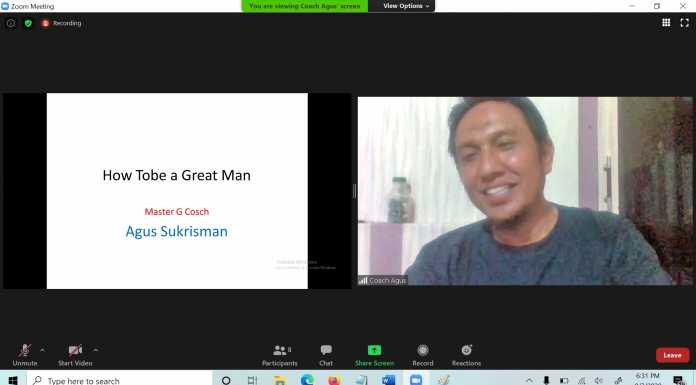Open File Explorer from the taskbar

pyautogui.click(x=280, y=380)
